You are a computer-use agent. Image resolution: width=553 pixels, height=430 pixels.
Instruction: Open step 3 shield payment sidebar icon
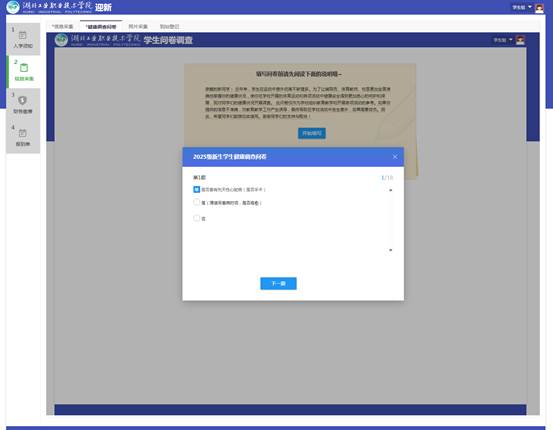coord(23,101)
